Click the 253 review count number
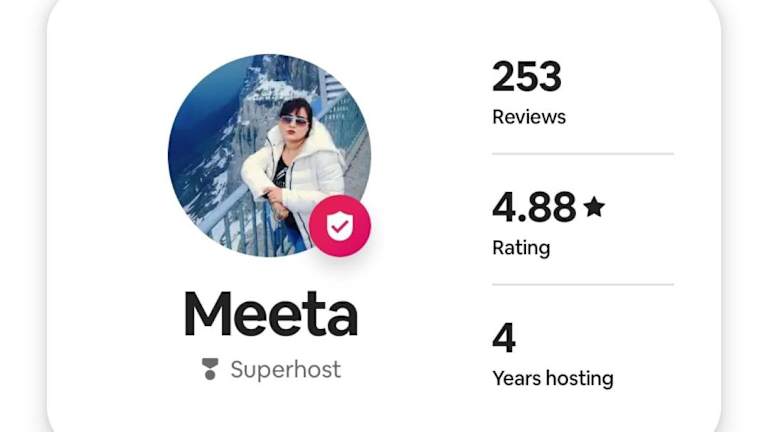 pyautogui.click(x=527, y=77)
